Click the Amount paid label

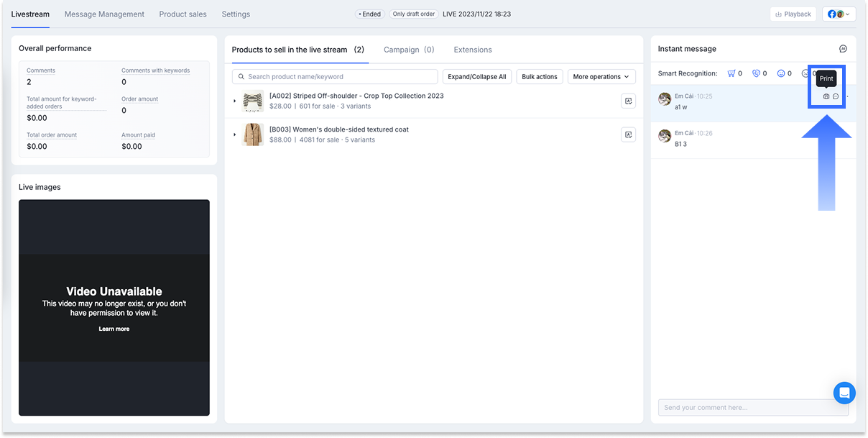pos(138,135)
